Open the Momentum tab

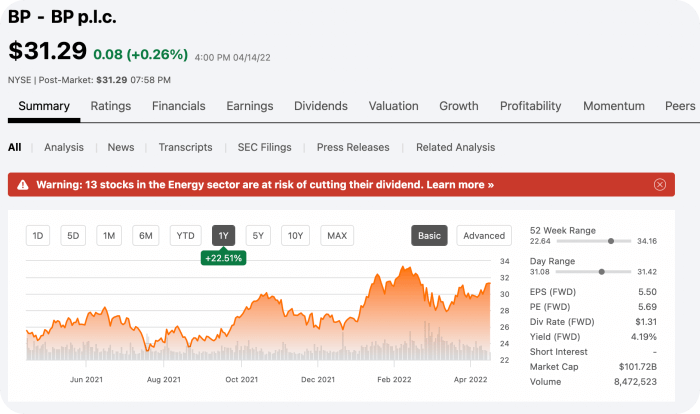click(x=614, y=106)
